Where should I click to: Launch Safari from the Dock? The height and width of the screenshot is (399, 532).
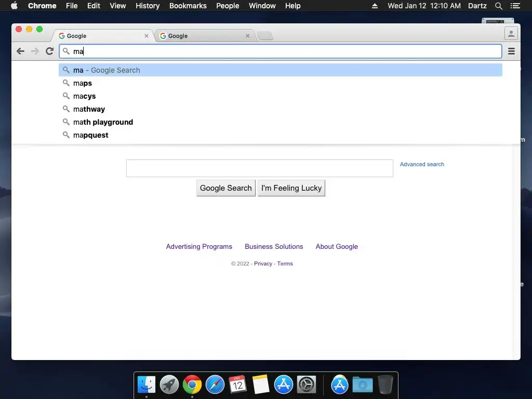pyautogui.click(x=215, y=385)
